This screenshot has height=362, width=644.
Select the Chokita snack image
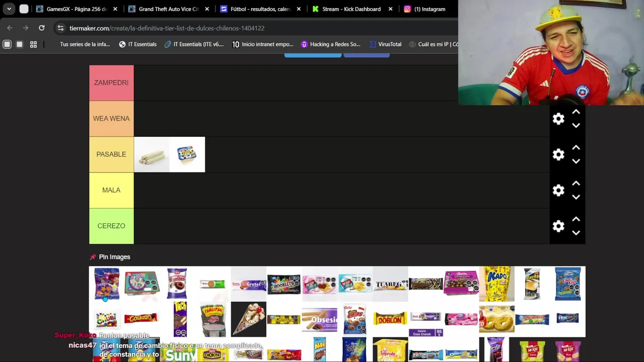click(x=213, y=350)
